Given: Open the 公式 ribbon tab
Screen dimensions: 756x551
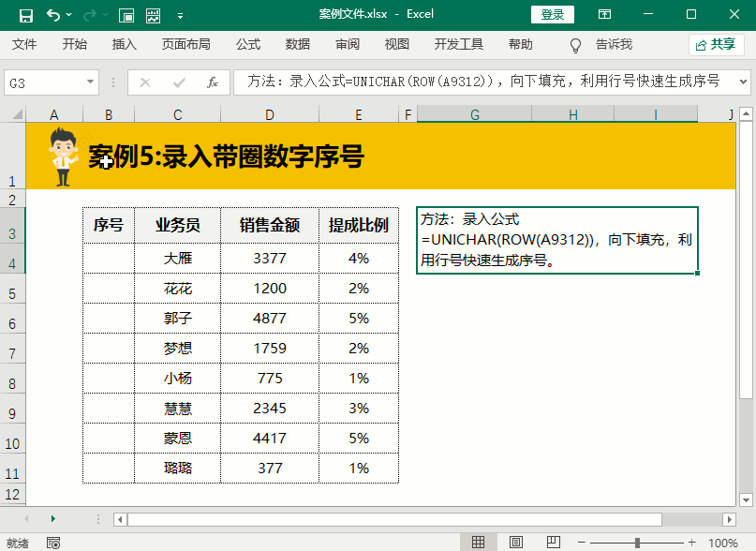Looking at the screenshot, I should click(248, 44).
